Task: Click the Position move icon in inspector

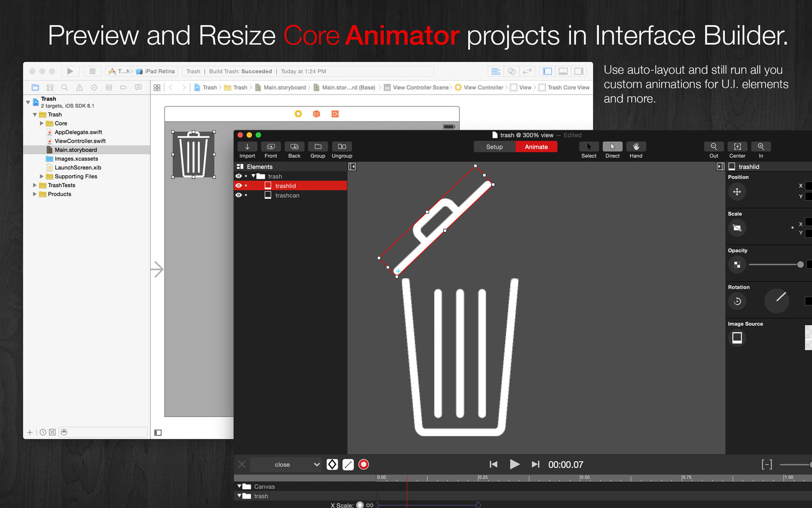Action: [737, 192]
